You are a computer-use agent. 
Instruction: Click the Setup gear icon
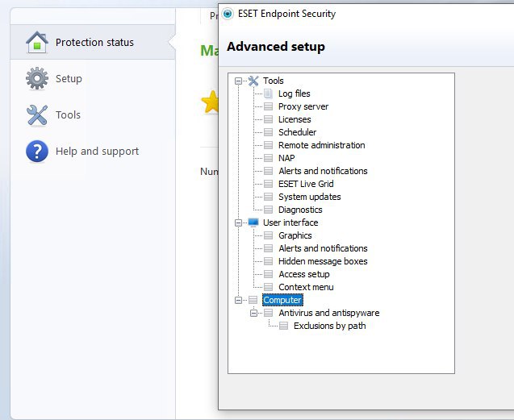(x=37, y=78)
